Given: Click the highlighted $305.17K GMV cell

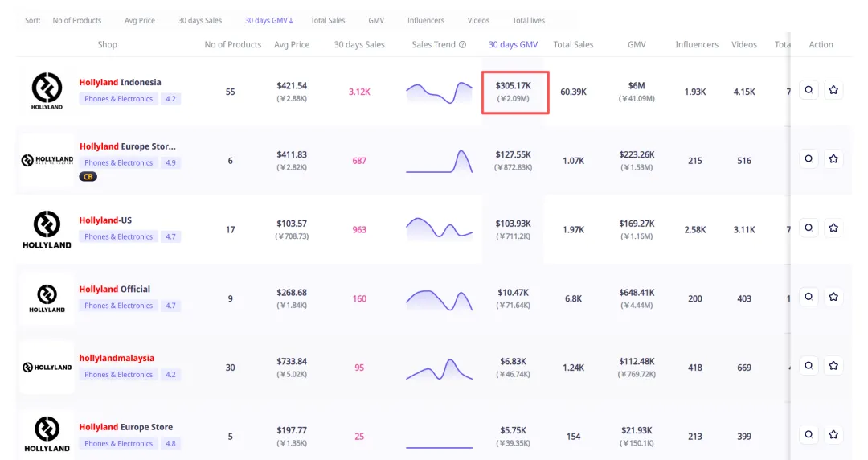Looking at the screenshot, I should coord(514,92).
